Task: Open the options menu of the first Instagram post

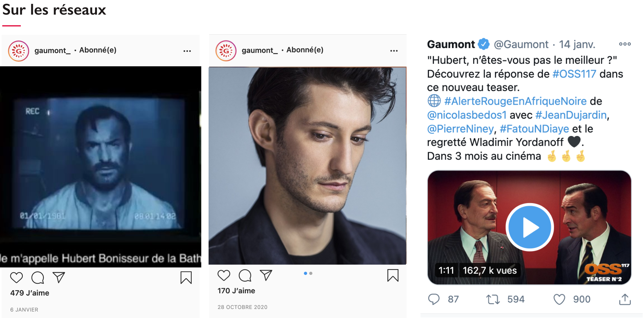Action: pos(187,51)
